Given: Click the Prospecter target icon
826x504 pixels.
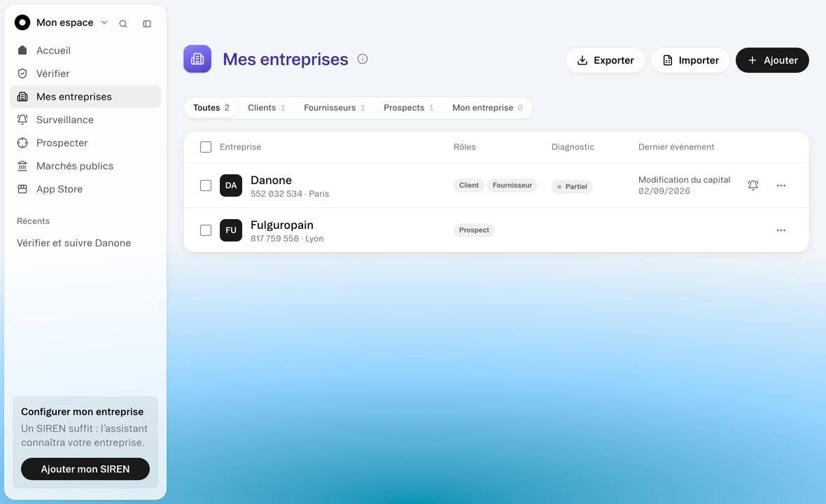Looking at the screenshot, I should click(x=22, y=143).
